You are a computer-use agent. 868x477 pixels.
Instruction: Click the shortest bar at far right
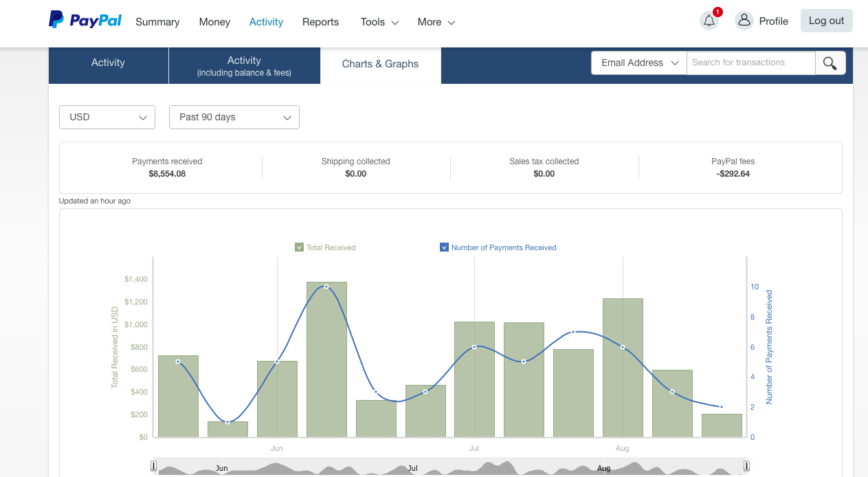[x=722, y=425]
